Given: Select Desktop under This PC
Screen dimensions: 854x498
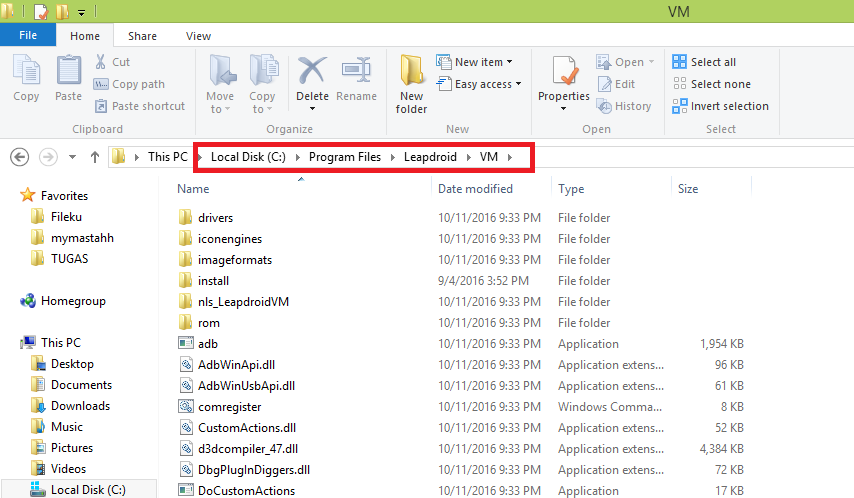Looking at the screenshot, I should pyautogui.click(x=72, y=364).
